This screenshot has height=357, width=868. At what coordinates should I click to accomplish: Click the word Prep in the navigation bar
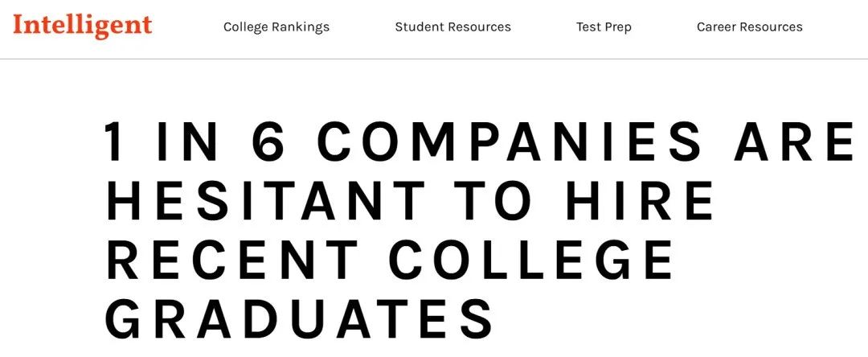618,27
